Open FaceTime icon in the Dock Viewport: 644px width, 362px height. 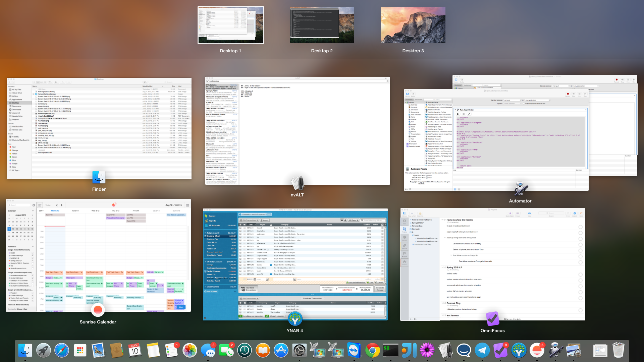point(226,351)
